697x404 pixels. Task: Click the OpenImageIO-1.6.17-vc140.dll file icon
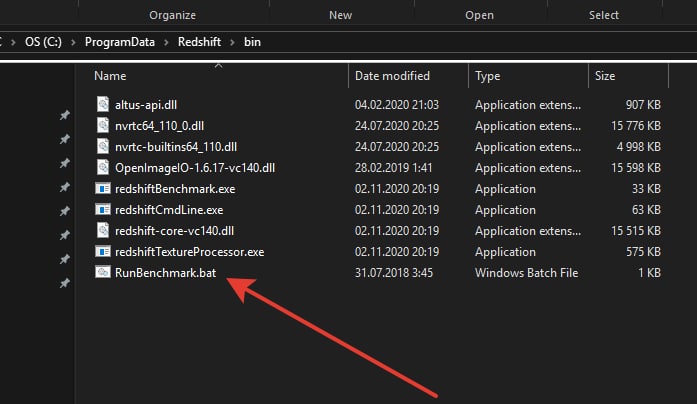(x=103, y=167)
